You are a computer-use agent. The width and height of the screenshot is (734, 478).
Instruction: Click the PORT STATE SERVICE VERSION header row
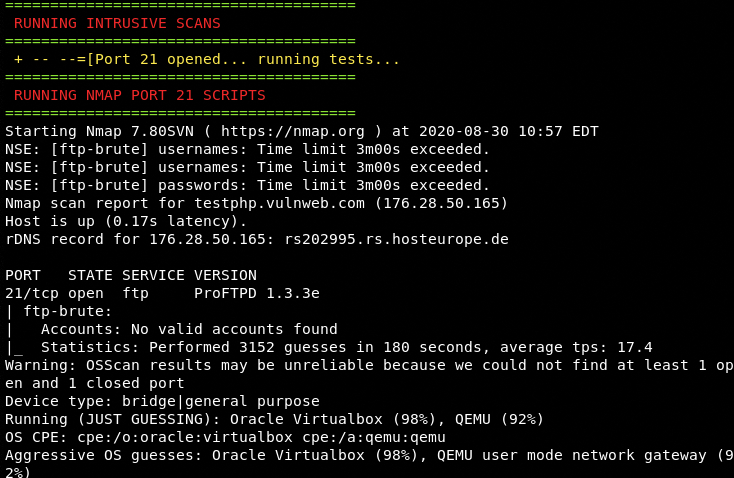click(130, 275)
